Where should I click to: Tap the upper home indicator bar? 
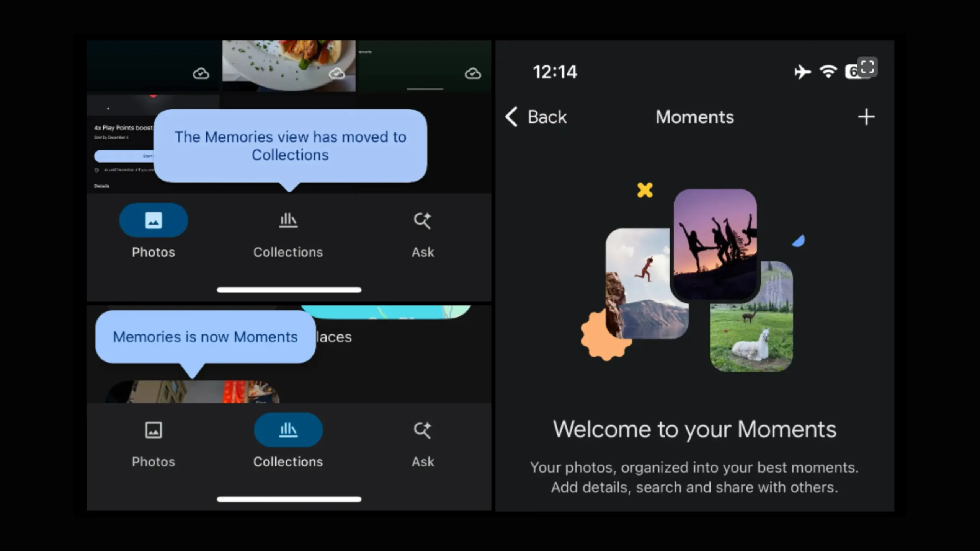289,290
